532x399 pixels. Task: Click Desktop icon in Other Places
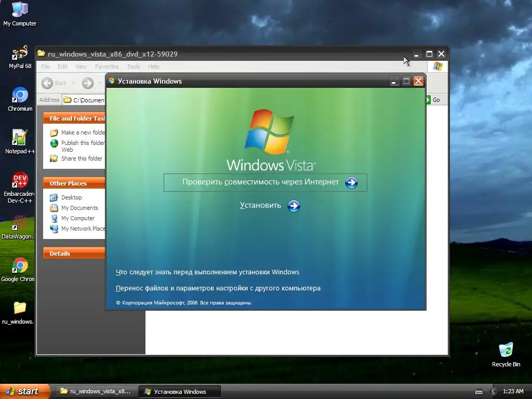[x=54, y=197]
